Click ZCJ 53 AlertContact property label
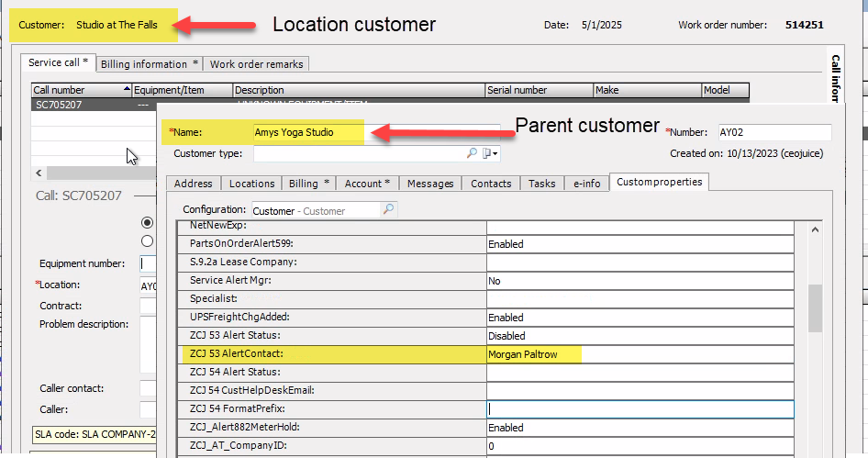 pyautogui.click(x=237, y=354)
